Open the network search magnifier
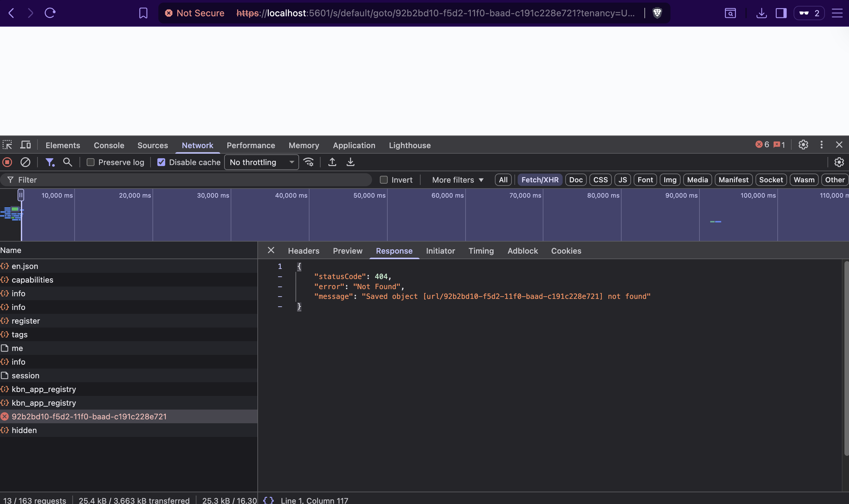The height and width of the screenshot is (504, 849). point(68,162)
